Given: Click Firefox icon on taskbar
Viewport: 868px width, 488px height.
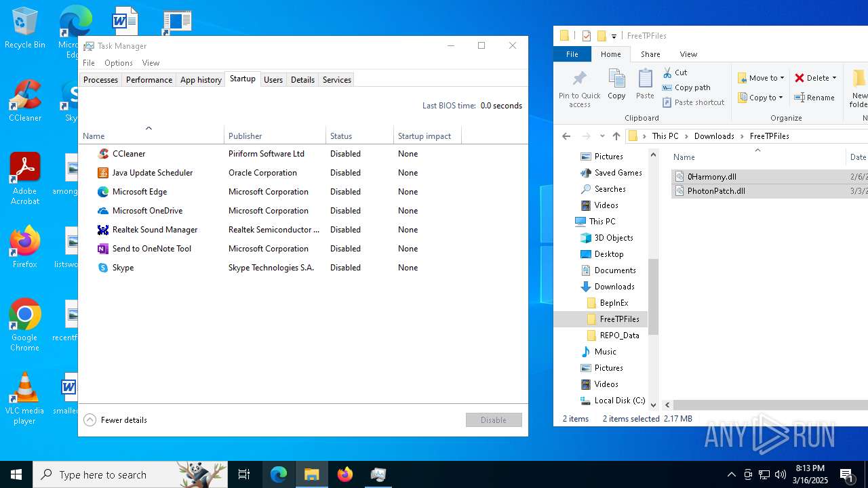Looking at the screenshot, I should point(345,474).
